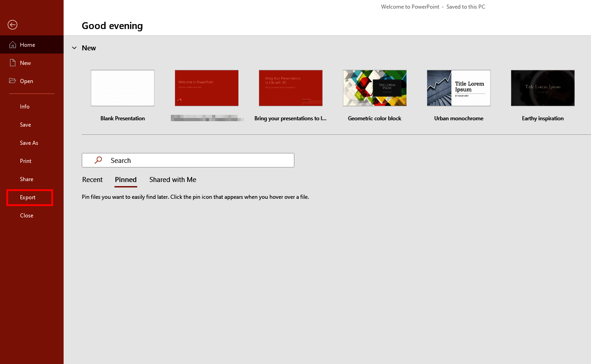
Task: Open the Open pane
Action: [27, 81]
